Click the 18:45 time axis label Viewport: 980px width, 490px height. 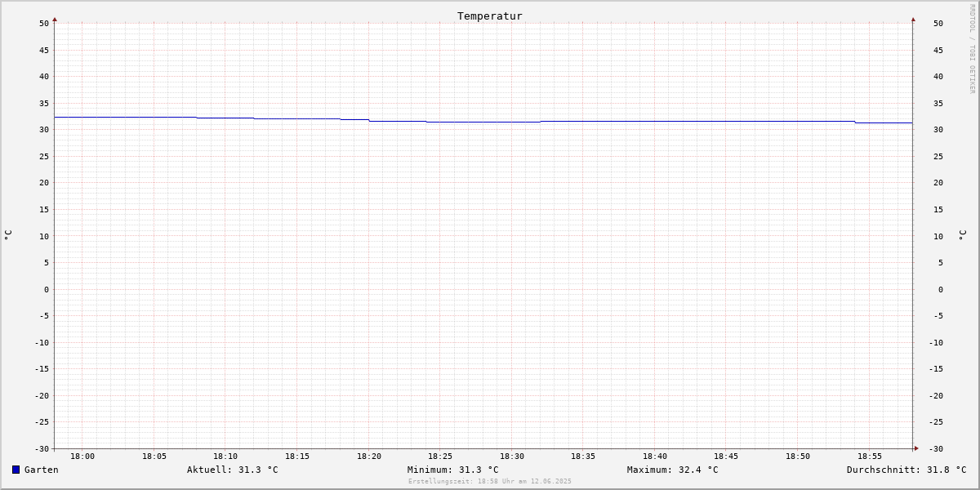point(726,457)
